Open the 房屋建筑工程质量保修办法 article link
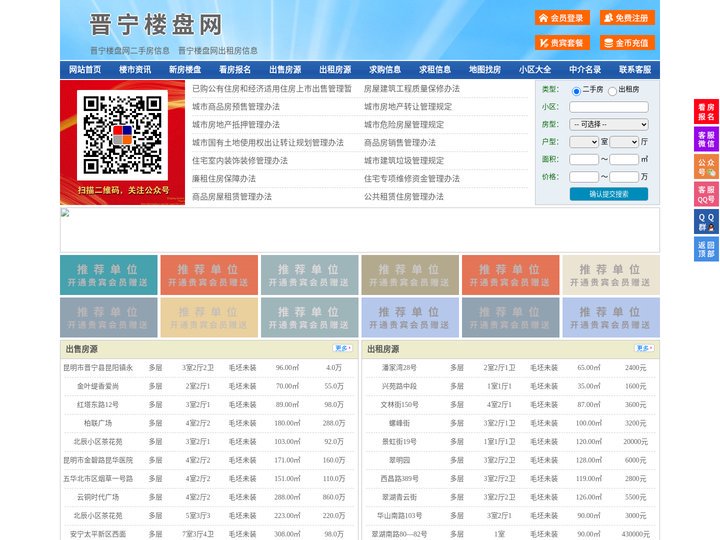Screen dimensions: 720x540 (x=412, y=89)
